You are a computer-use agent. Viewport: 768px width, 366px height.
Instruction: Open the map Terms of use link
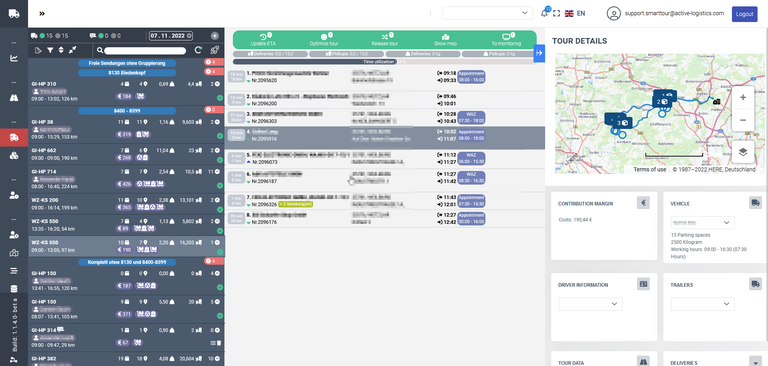pos(649,170)
